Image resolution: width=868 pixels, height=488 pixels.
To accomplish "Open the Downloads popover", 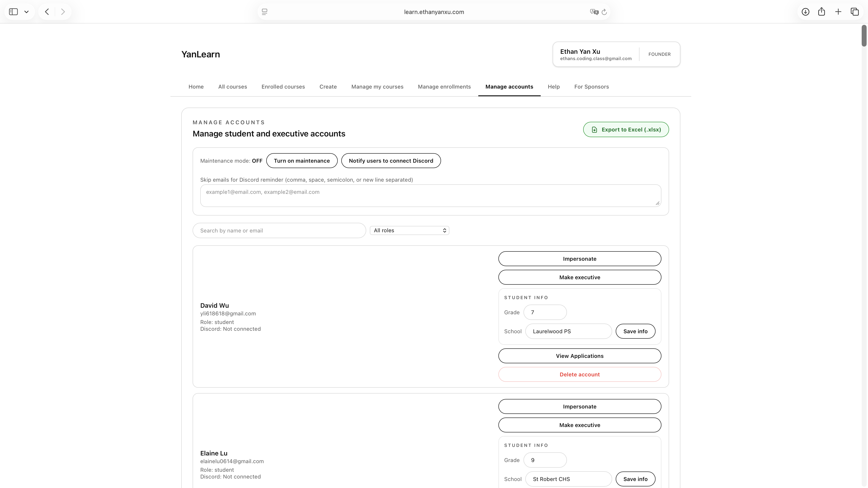I will coord(806,12).
